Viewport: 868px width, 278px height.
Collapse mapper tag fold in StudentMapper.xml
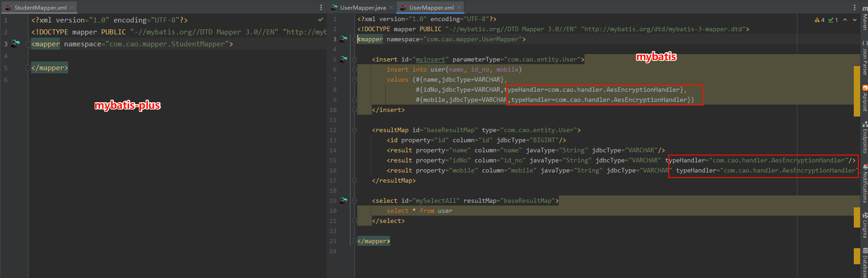click(x=28, y=44)
